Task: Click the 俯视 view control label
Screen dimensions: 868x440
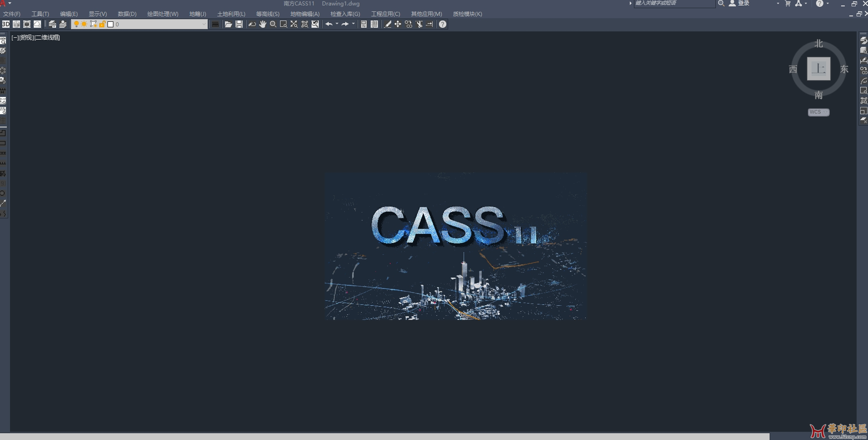Action: pos(27,38)
